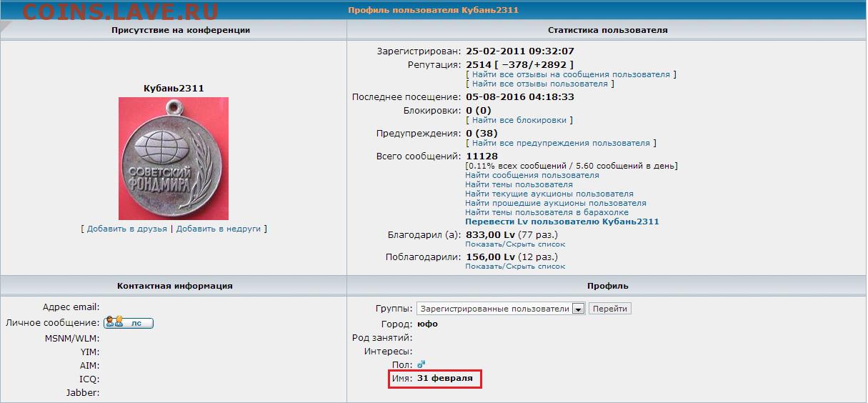Image resolution: width=868 pixels, height=403 pixels.
Task: Click Найти сообщения пользователя link
Action: point(532,175)
